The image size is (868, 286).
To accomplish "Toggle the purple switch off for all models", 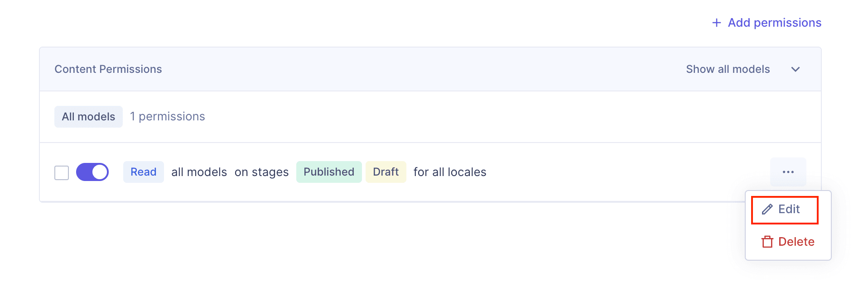I will (x=92, y=172).
